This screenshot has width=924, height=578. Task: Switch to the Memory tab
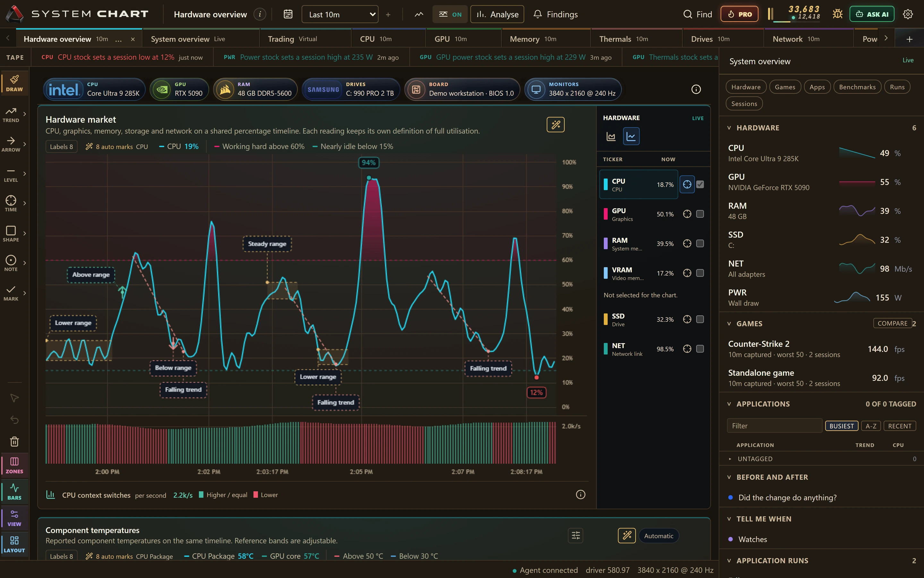pyautogui.click(x=546, y=39)
